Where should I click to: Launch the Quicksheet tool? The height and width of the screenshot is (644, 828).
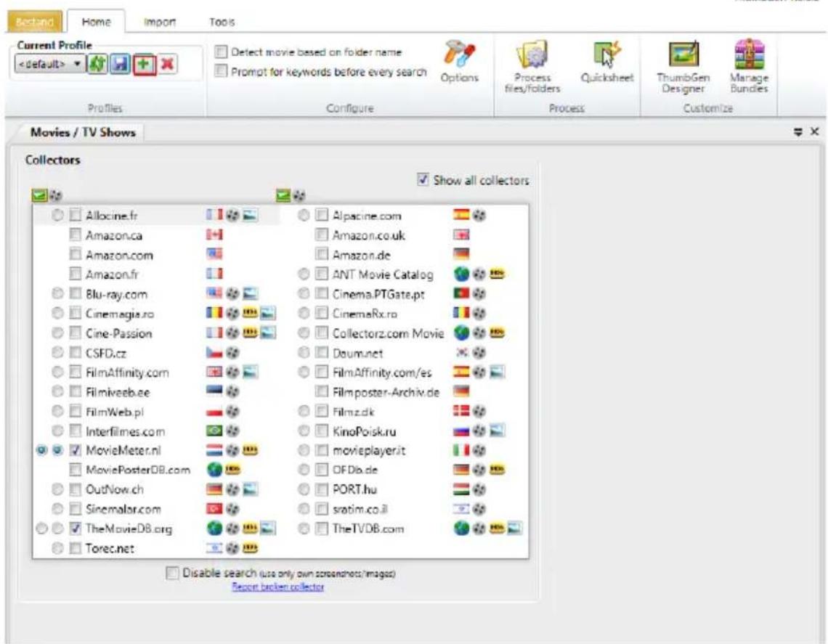click(x=606, y=62)
